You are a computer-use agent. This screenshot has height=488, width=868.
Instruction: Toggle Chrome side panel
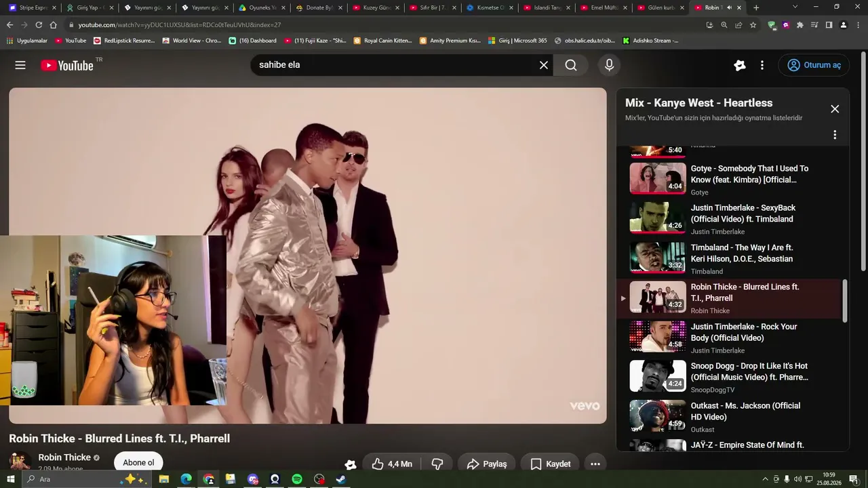829,25
